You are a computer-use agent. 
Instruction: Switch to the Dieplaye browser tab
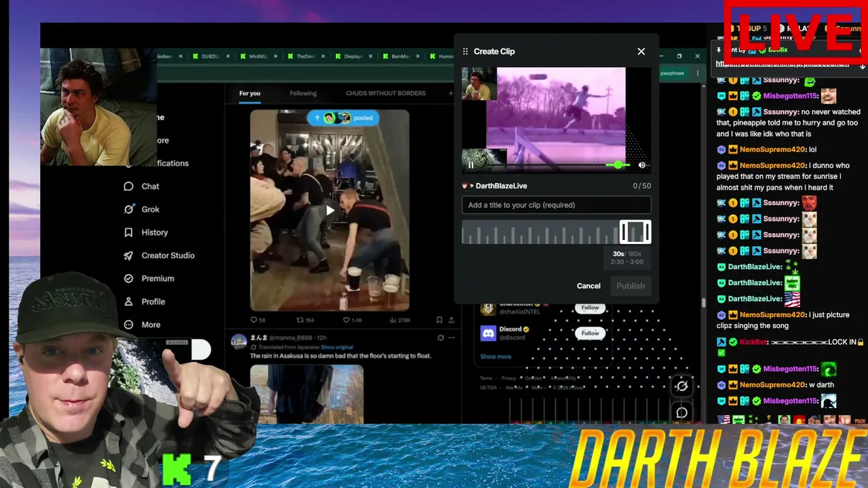click(x=353, y=57)
